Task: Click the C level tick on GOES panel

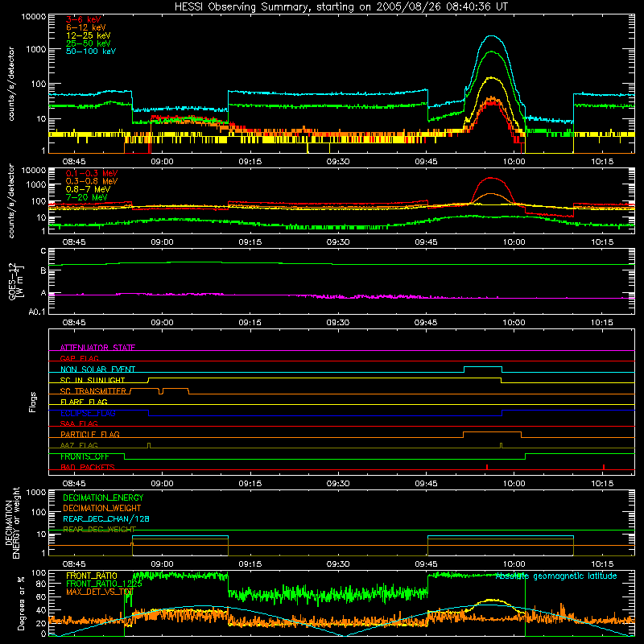Action: click(43, 251)
